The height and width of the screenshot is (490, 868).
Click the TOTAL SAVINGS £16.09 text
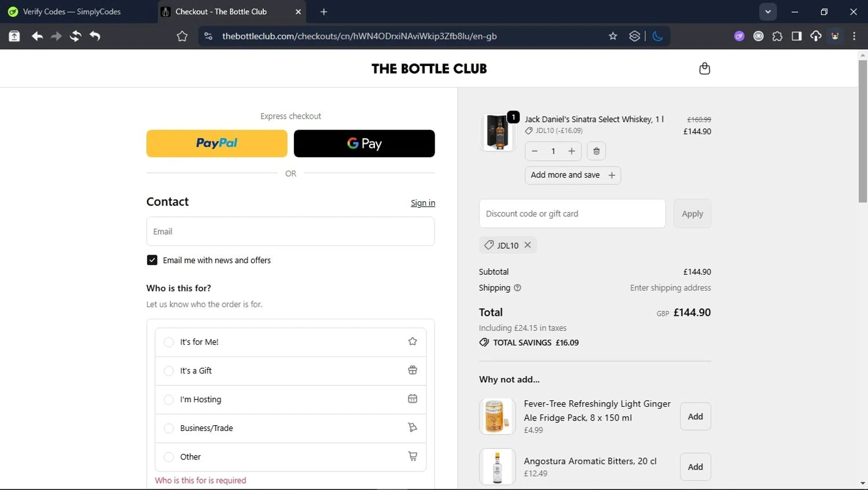[536, 342]
